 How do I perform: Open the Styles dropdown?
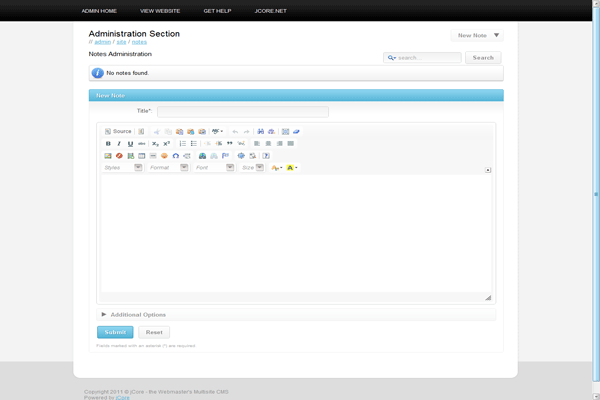pyautogui.click(x=122, y=168)
